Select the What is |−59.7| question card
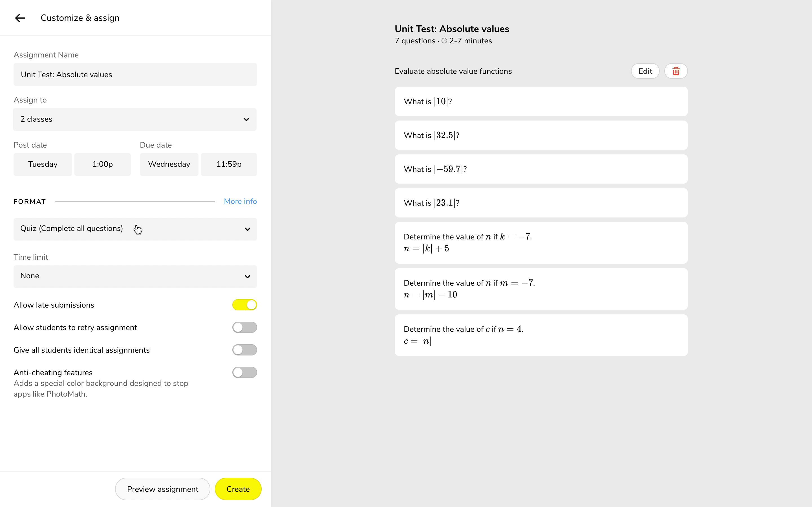The height and width of the screenshot is (507, 812). pyautogui.click(x=541, y=169)
